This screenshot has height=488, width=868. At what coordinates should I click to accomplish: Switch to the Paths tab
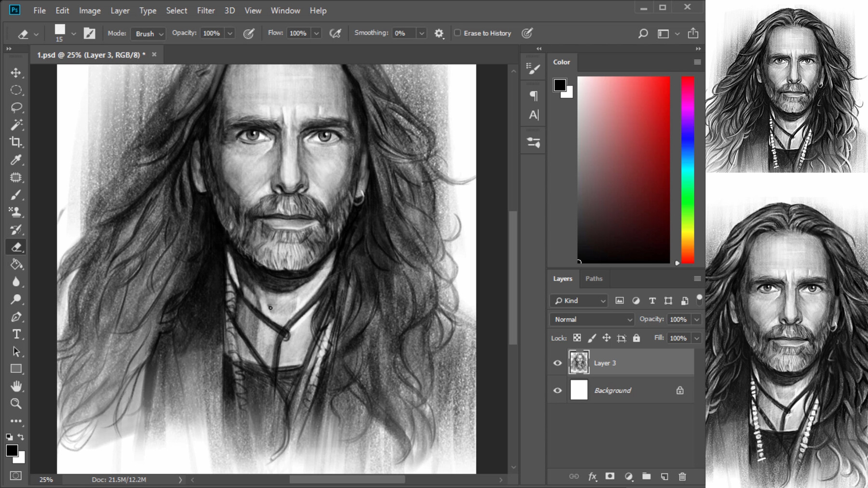[594, 278]
